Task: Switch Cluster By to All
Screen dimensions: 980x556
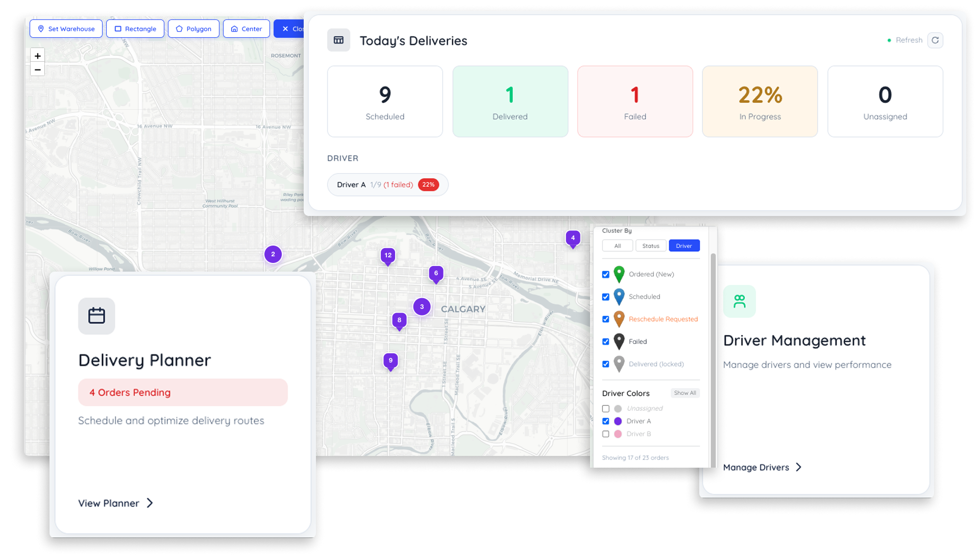Action: click(617, 246)
